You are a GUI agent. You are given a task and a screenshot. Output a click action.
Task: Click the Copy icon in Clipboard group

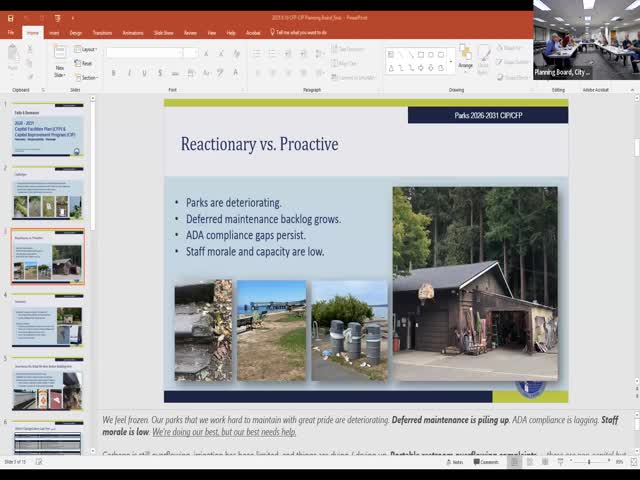[29, 63]
